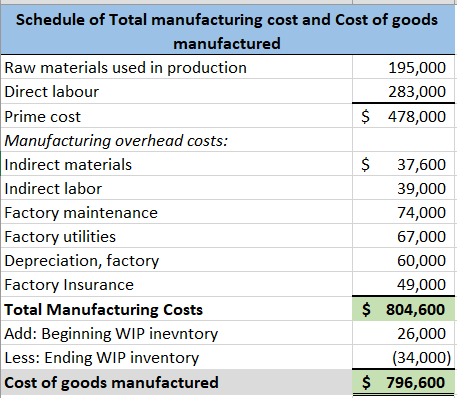This screenshot has height=398, width=457.
Task: Select the schedule title header cell
Action: [228, 30]
